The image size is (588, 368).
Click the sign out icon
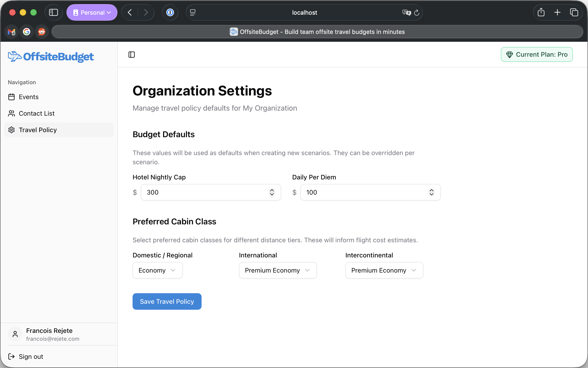pos(11,356)
